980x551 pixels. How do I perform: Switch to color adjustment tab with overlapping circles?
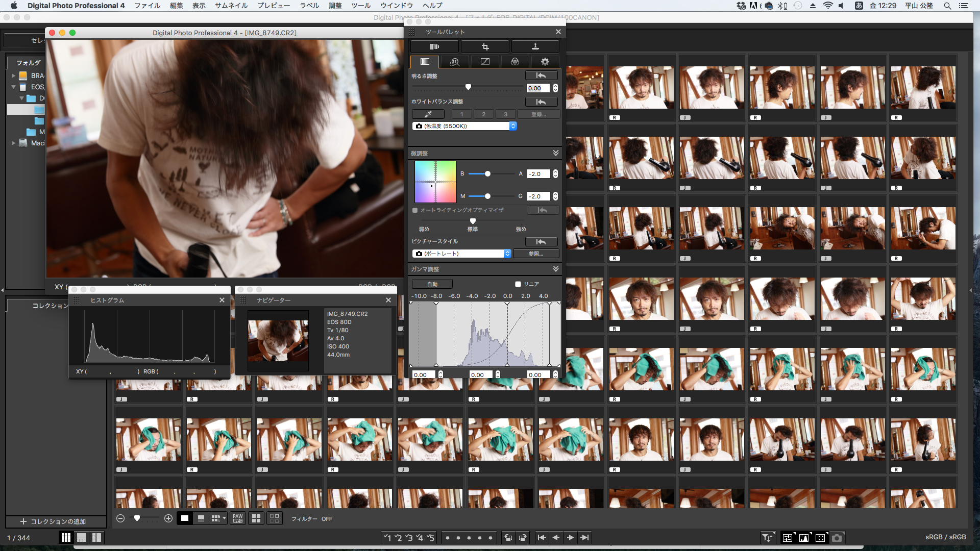click(515, 61)
